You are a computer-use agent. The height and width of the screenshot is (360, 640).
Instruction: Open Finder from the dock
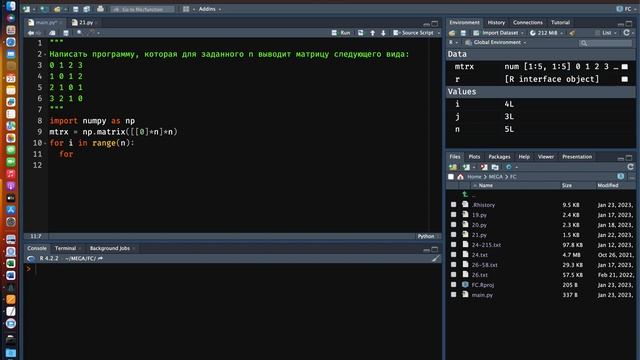(x=11, y=6)
